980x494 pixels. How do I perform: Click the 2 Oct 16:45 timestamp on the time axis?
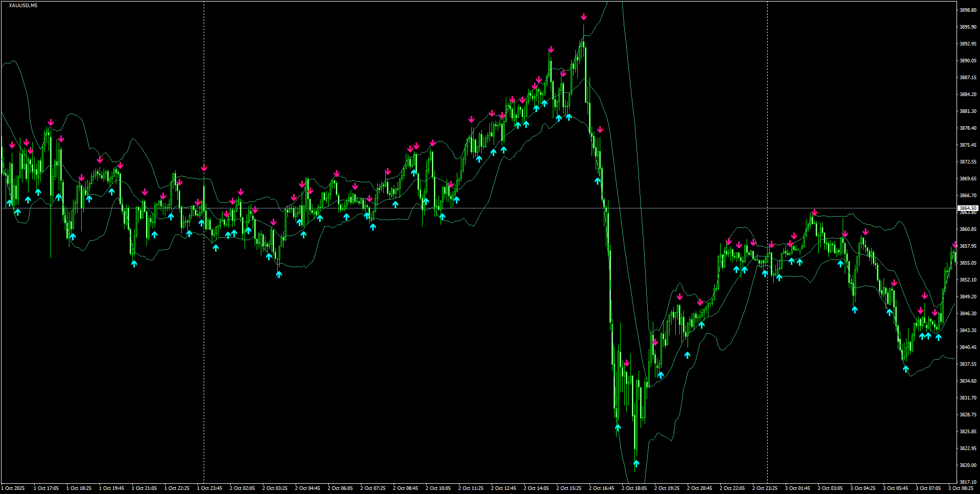pyautogui.click(x=601, y=488)
